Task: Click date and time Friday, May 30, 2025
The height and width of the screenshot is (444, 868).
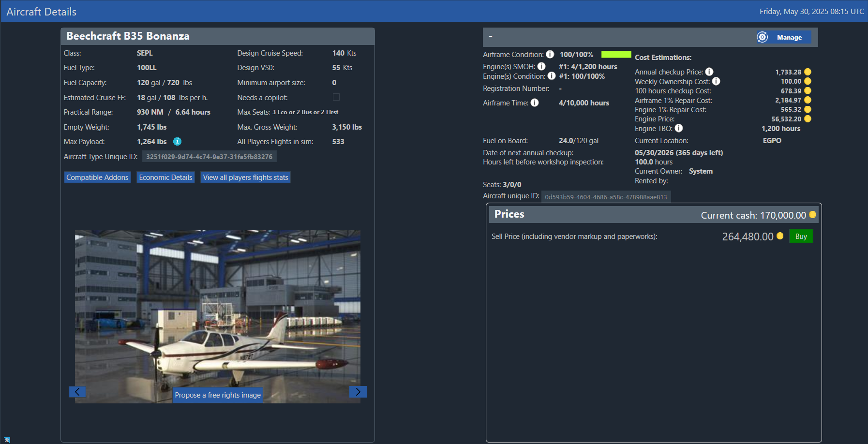Action: pyautogui.click(x=811, y=11)
